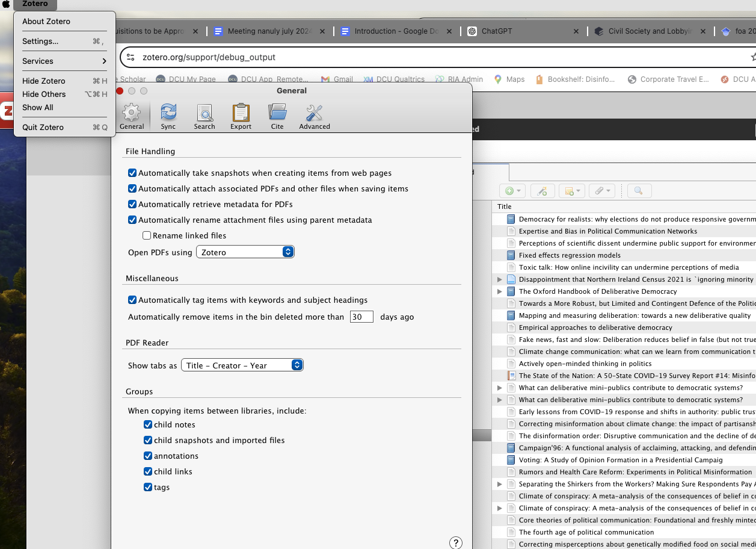
Task: Click the Add Item by Identifier wand
Action: coord(542,191)
